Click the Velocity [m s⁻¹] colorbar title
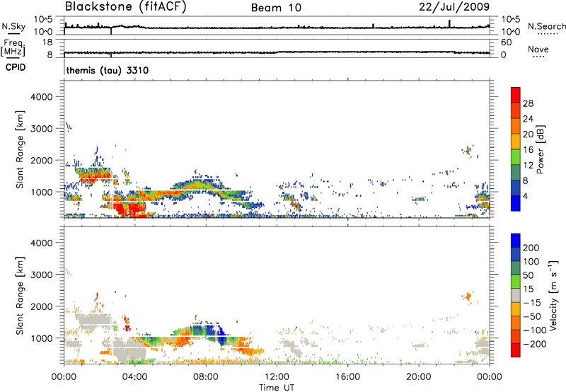The image size is (566, 392). coord(554,295)
